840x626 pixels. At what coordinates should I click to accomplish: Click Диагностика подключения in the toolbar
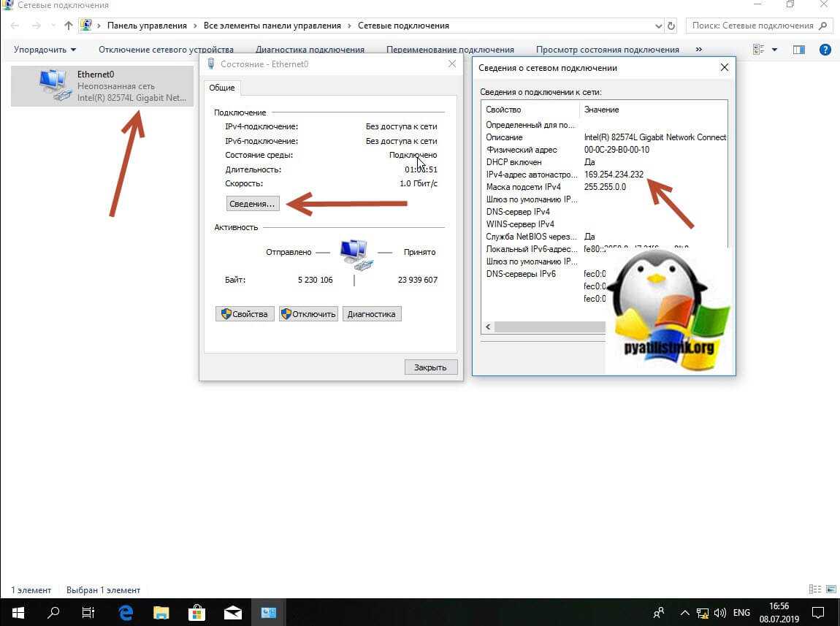click(310, 50)
